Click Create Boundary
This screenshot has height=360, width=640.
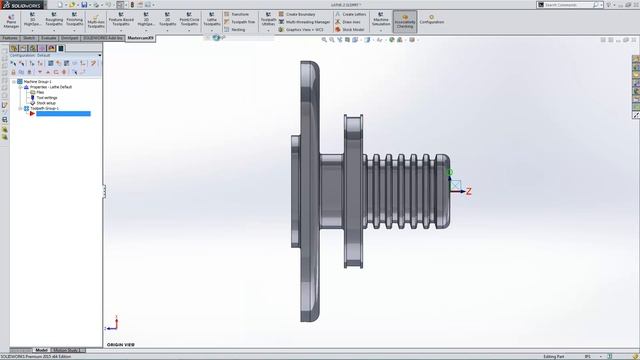[297, 14]
